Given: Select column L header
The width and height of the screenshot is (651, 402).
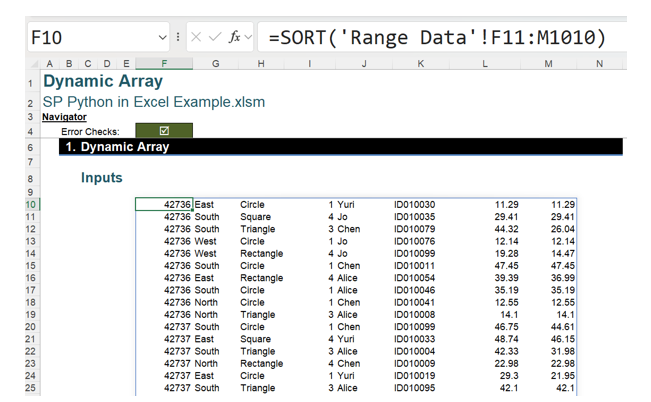Looking at the screenshot, I should click(486, 64).
